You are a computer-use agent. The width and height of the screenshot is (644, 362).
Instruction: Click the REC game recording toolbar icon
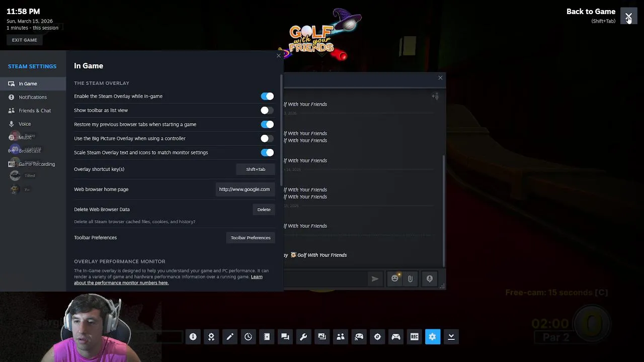point(414,337)
